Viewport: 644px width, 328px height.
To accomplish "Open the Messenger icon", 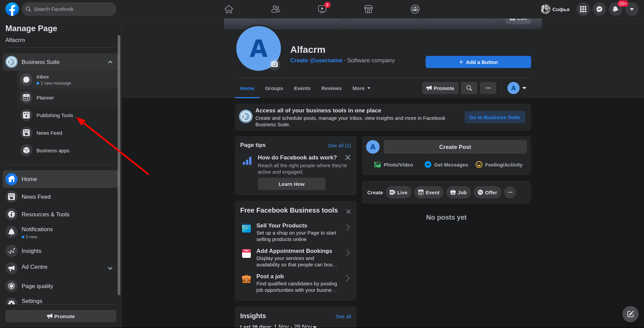I will click(x=599, y=9).
